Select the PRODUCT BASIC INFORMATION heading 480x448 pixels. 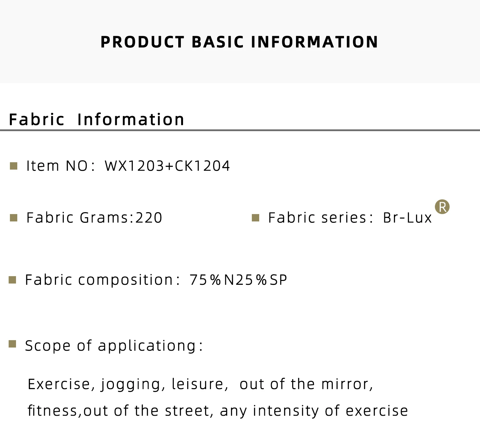[239, 42]
